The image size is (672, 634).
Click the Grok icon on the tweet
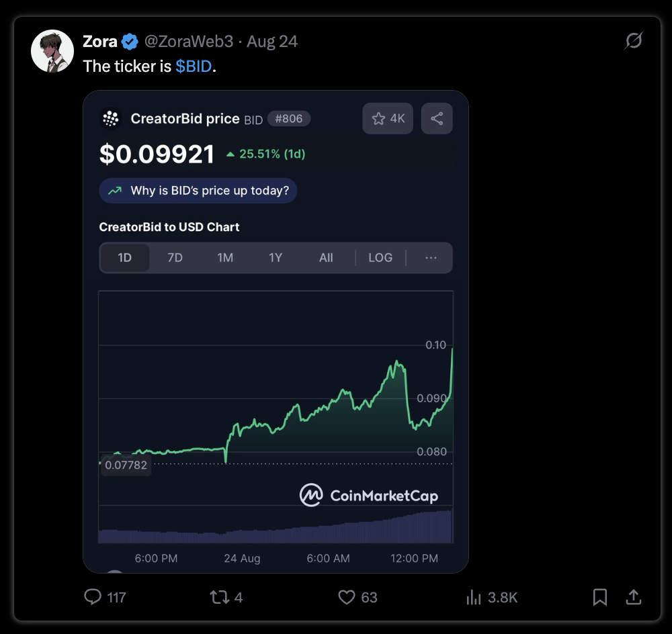pyautogui.click(x=634, y=41)
